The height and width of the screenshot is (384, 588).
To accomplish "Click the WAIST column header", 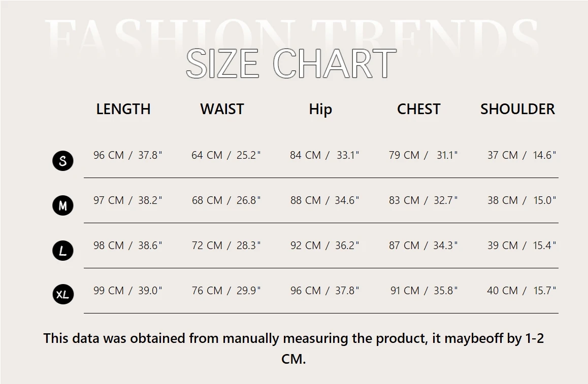I will click(222, 109).
